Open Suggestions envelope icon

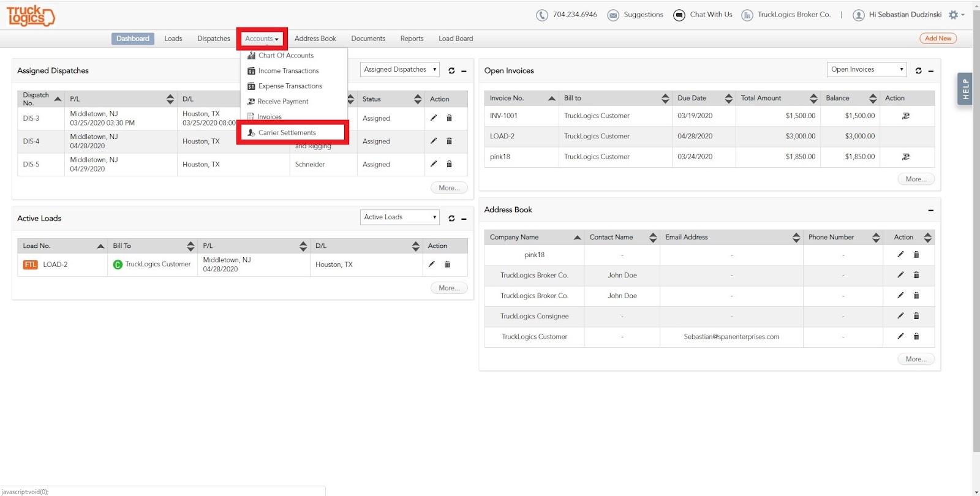[613, 15]
